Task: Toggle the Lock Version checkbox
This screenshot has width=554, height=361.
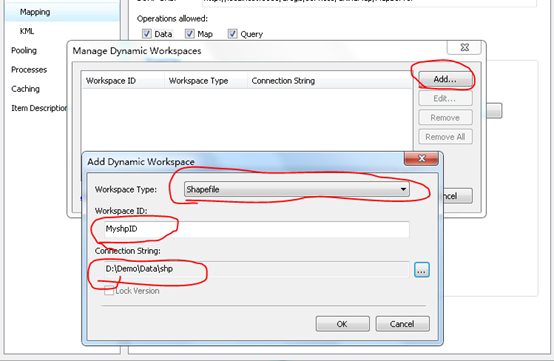Action: pyautogui.click(x=109, y=291)
